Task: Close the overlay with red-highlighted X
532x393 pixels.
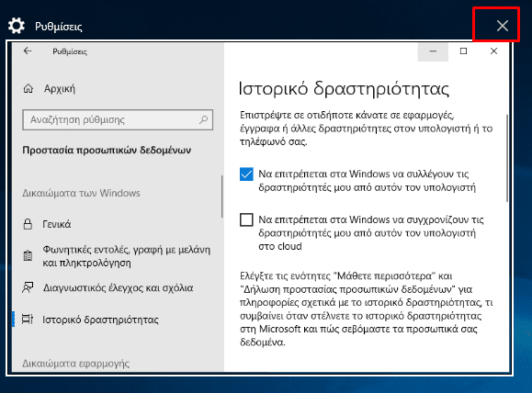Action: click(503, 26)
